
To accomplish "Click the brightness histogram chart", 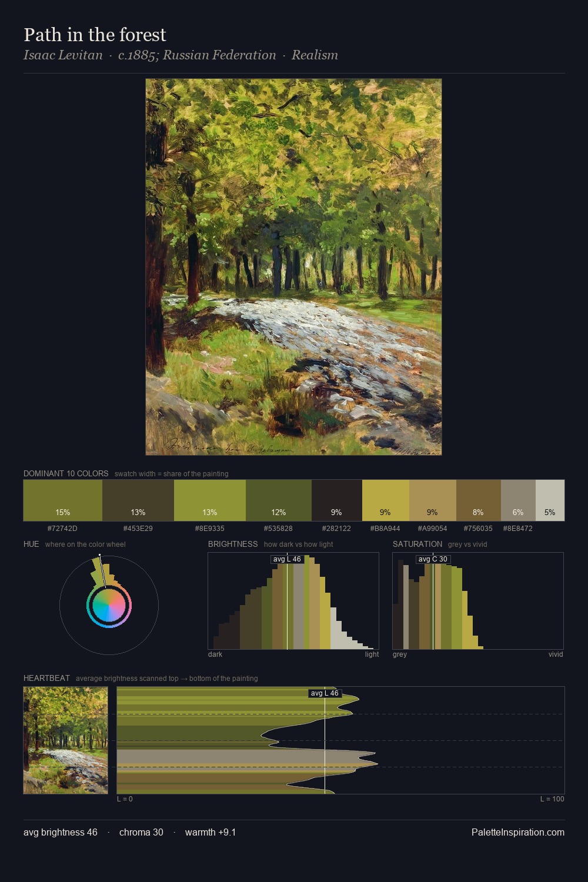I will (293, 601).
